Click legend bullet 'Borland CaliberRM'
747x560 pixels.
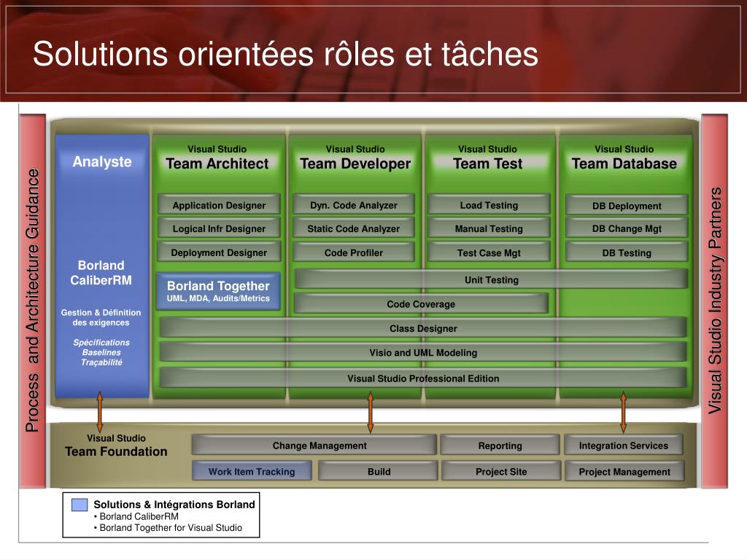(x=139, y=516)
